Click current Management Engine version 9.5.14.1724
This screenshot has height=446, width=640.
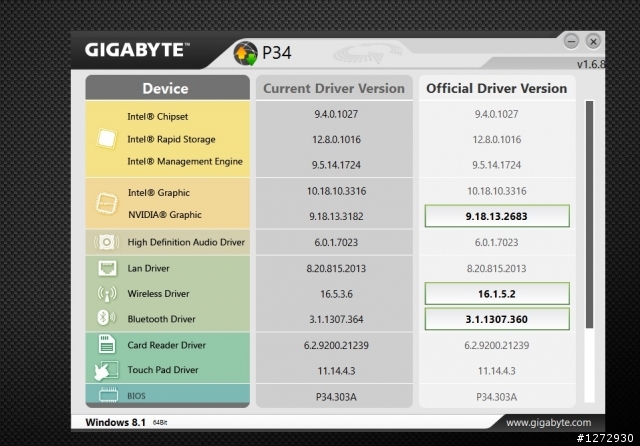tap(336, 165)
